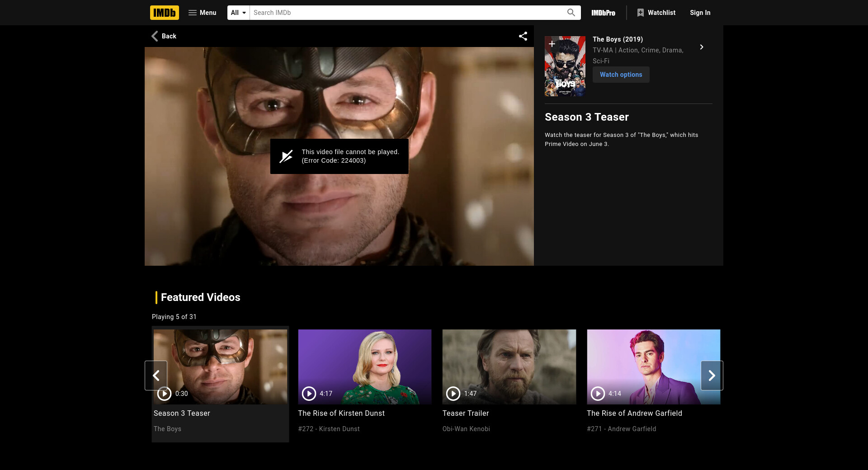
Task: Click the IMDb logo home icon
Action: tap(164, 13)
